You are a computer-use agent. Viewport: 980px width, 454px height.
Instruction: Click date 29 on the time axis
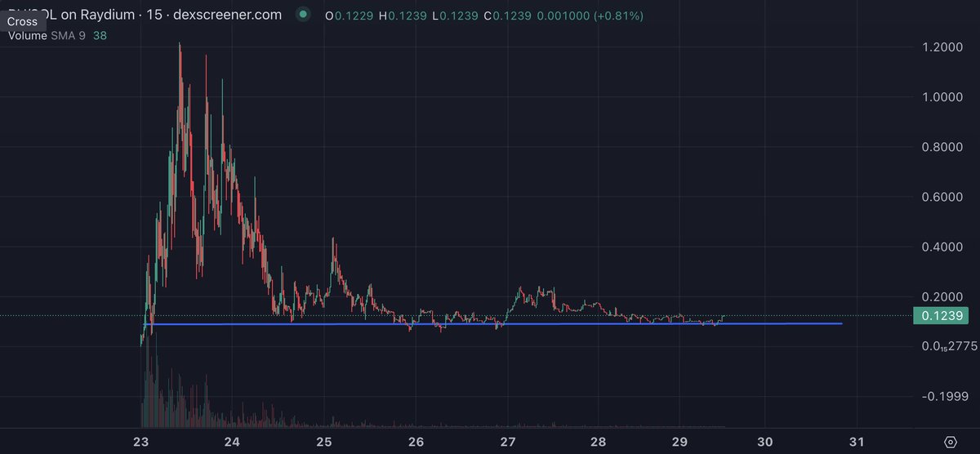tap(679, 442)
